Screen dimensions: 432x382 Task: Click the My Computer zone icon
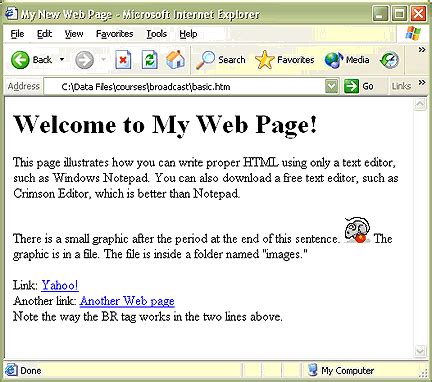(x=313, y=370)
